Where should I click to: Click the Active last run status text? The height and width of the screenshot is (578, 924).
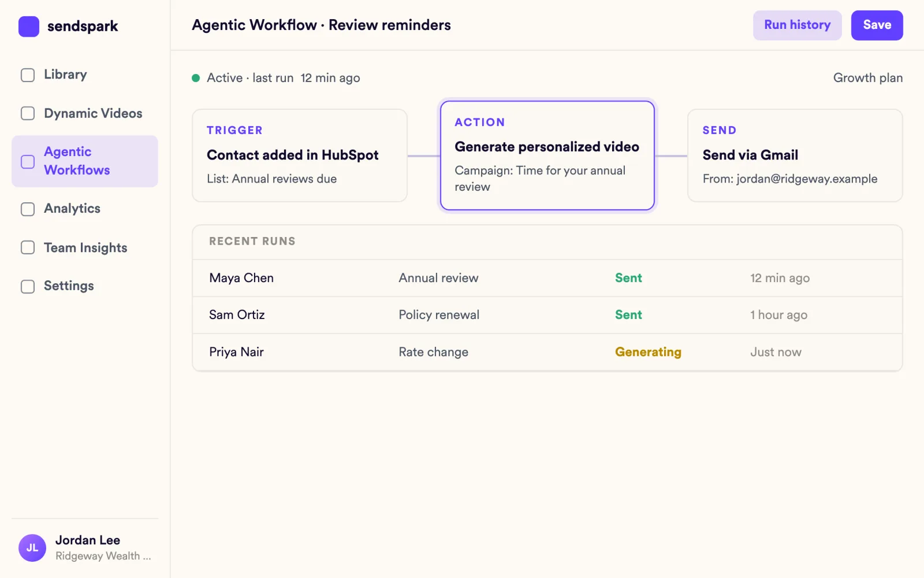click(283, 78)
